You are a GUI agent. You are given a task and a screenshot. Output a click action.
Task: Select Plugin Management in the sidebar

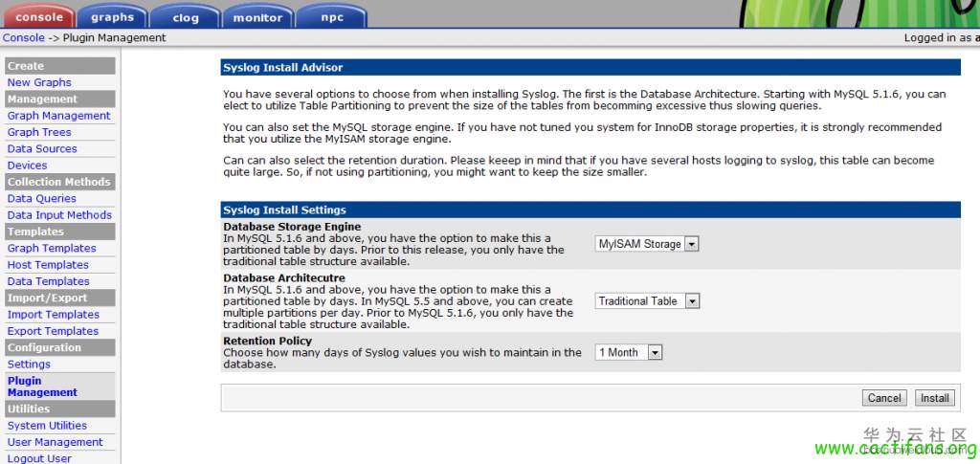click(x=42, y=387)
